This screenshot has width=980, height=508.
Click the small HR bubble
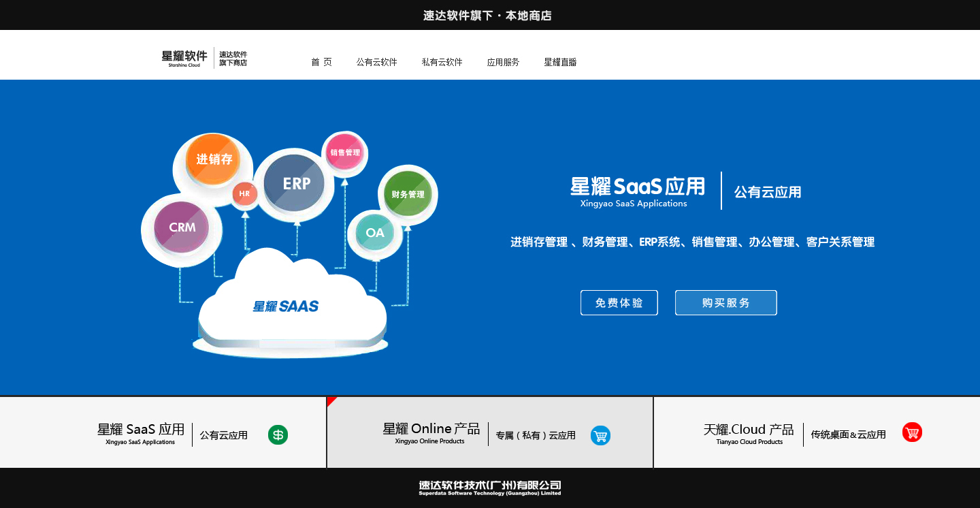[244, 194]
